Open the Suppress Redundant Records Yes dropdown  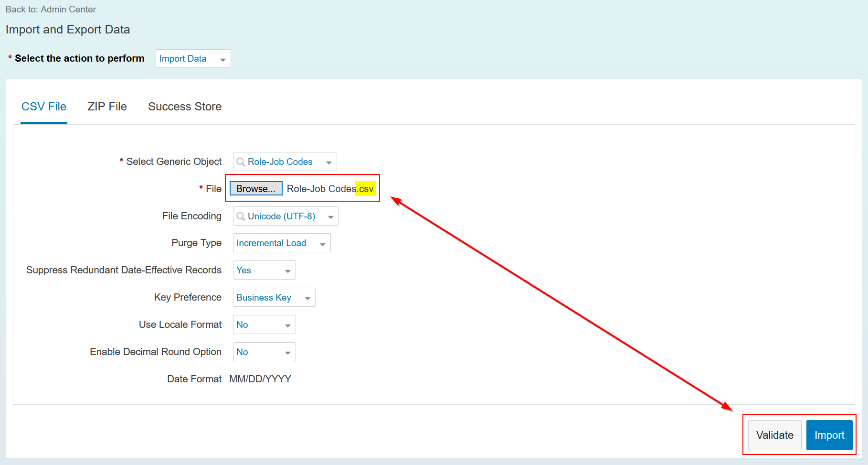coord(264,270)
